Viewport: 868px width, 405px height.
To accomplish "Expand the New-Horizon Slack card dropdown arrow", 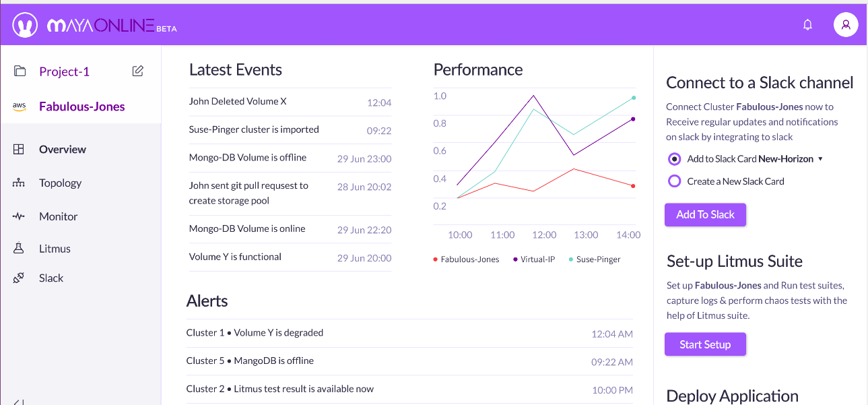I will pos(820,160).
